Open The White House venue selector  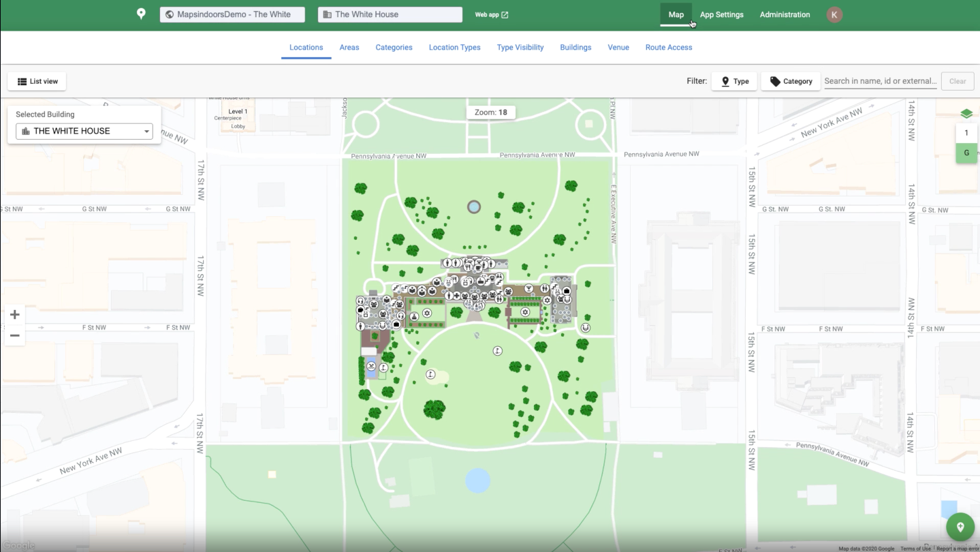[390, 14]
